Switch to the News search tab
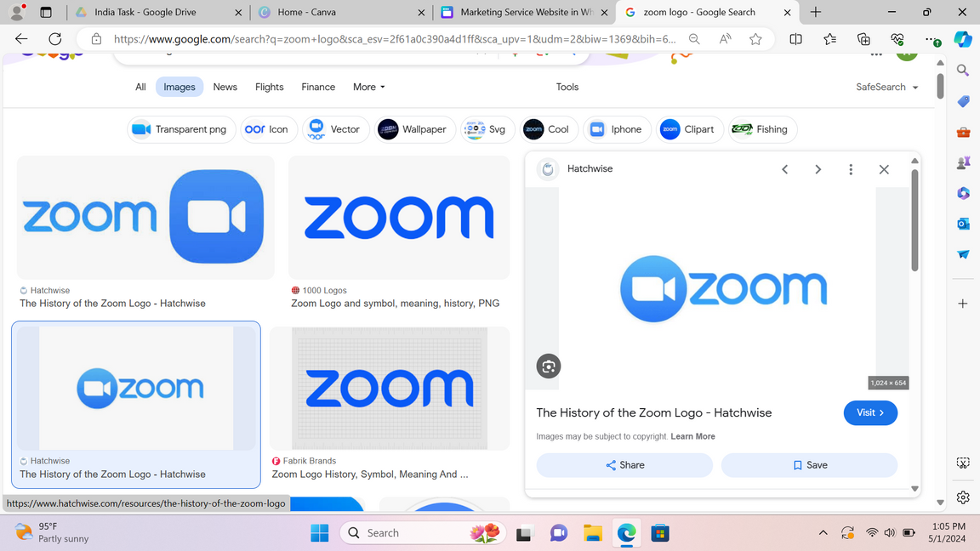The image size is (980, 551). click(225, 87)
